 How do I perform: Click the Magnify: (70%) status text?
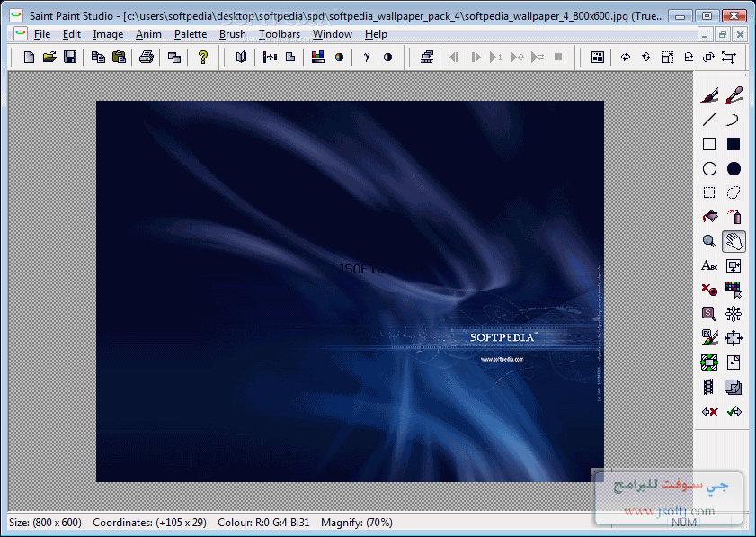(x=357, y=523)
